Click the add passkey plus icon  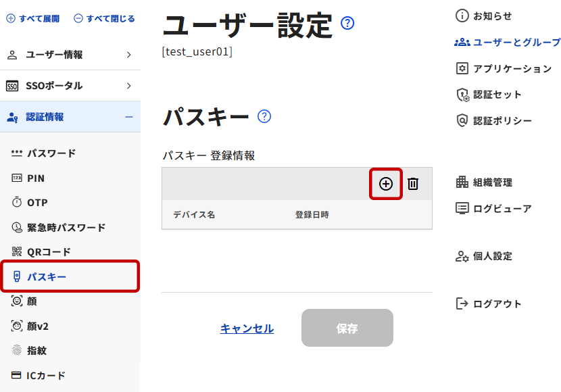386,184
